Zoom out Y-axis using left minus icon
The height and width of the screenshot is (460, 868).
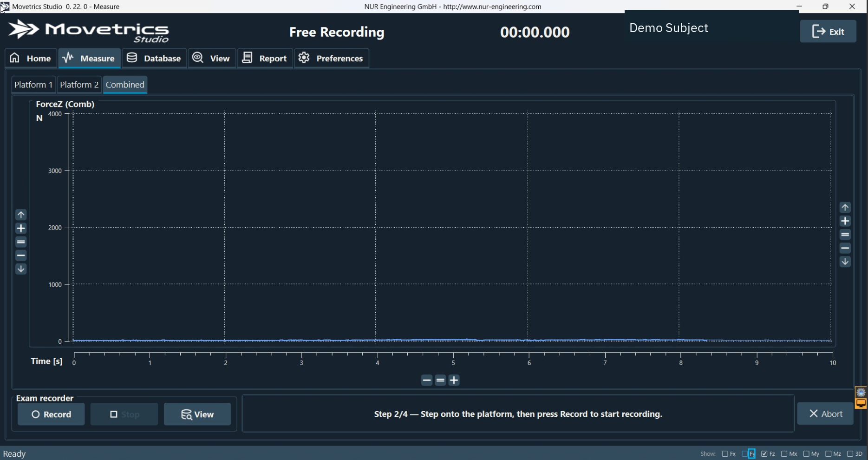(x=21, y=256)
